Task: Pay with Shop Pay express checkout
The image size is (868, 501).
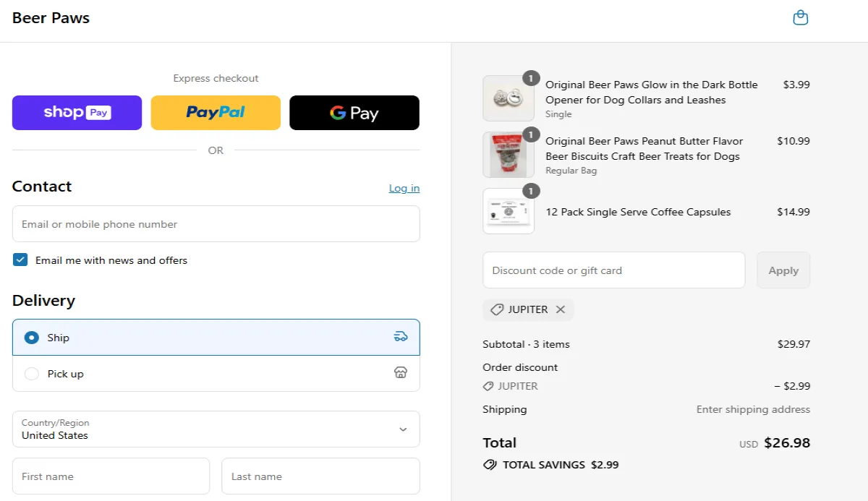Action: (77, 113)
